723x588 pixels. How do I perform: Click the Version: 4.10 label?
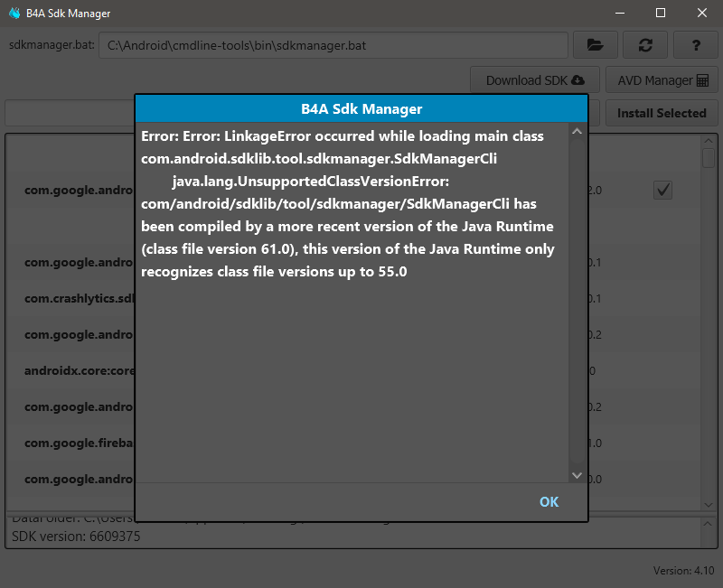(x=684, y=571)
